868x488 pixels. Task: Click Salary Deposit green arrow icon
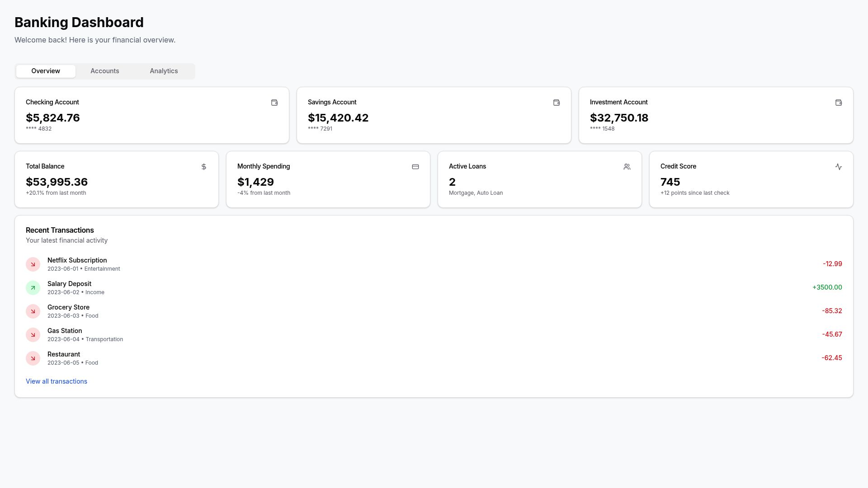33,288
